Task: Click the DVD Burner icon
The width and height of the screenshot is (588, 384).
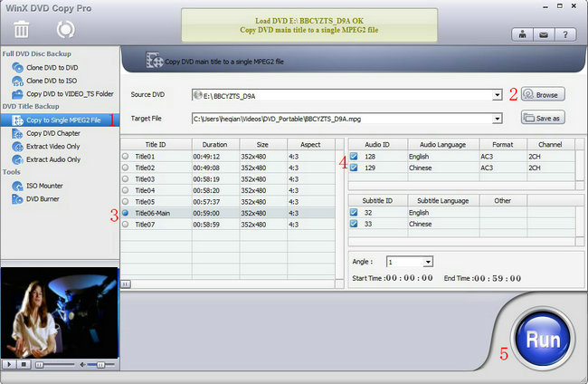Action: [17, 199]
